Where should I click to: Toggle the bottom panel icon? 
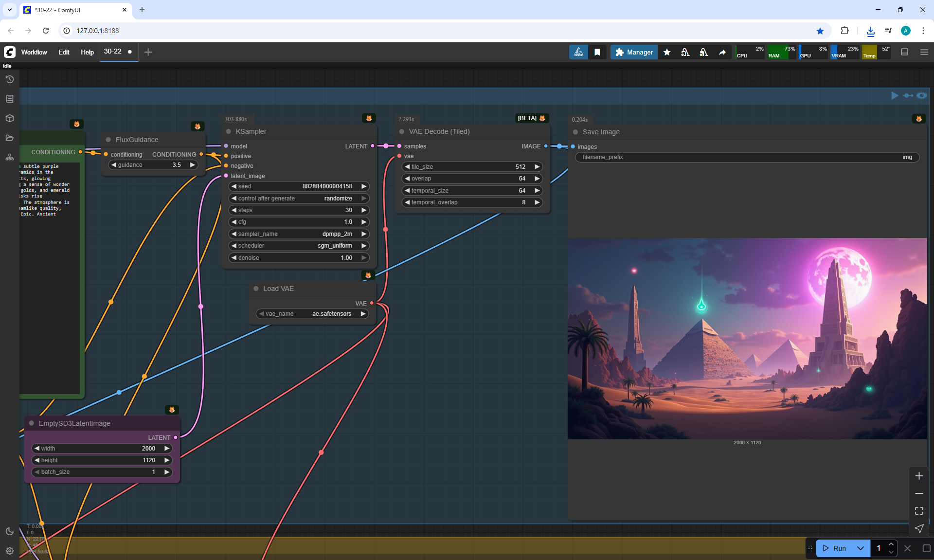coord(904,52)
